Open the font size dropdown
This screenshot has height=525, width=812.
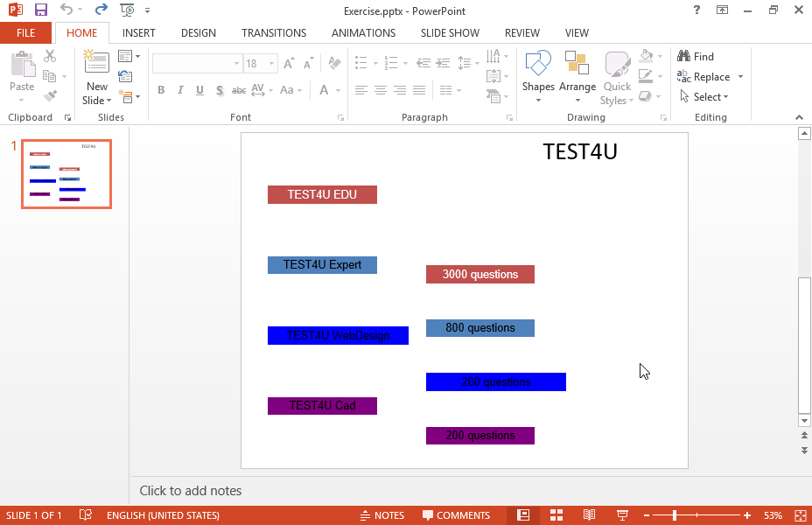(272, 64)
